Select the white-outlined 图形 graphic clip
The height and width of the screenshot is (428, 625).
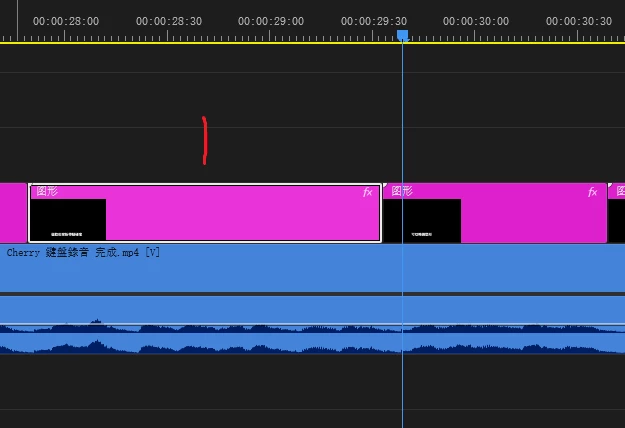click(205, 213)
